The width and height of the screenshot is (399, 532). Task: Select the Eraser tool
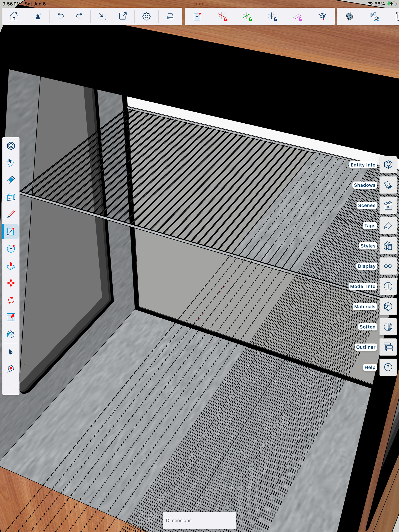coord(11,180)
